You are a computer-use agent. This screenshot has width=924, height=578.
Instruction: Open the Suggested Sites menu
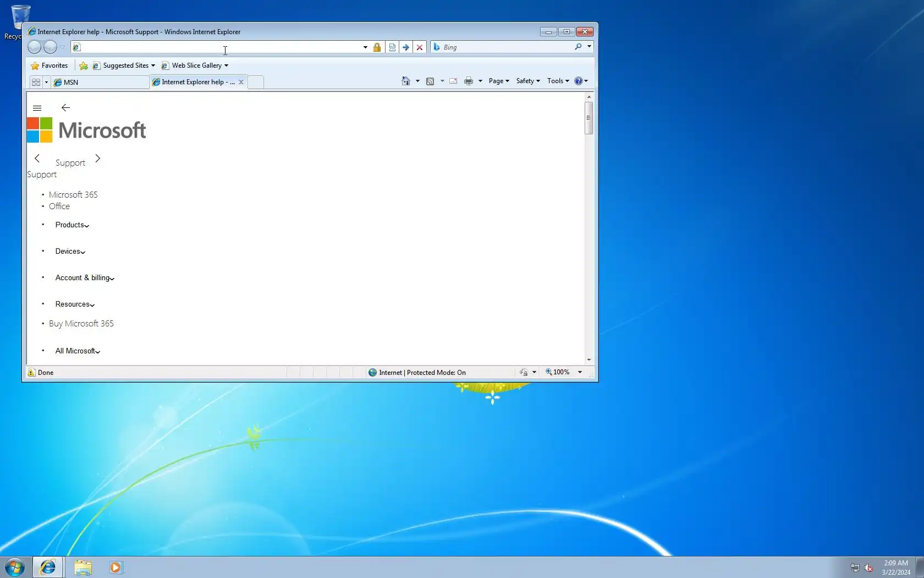(x=124, y=66)
